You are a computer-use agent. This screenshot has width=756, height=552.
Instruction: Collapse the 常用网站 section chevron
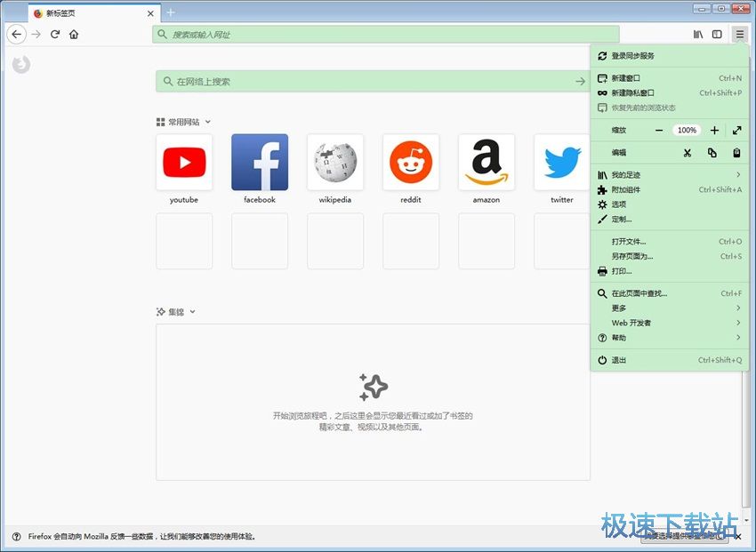click(208, 122)
